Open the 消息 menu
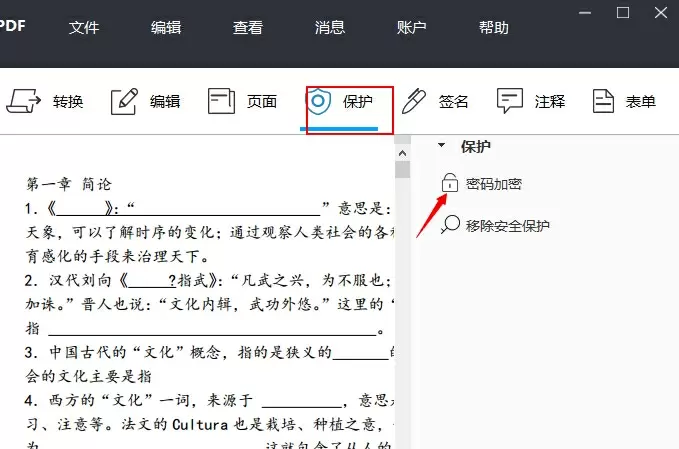 [330, 27]
